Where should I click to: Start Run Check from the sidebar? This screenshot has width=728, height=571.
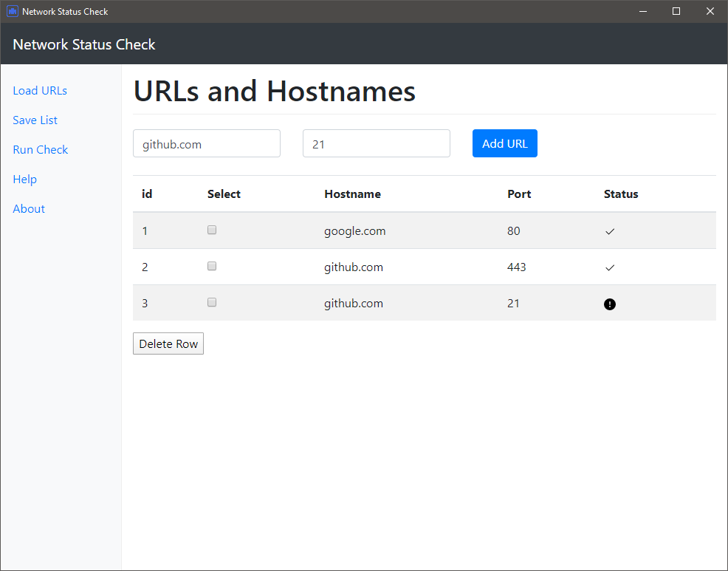click(x=41, y=150)
